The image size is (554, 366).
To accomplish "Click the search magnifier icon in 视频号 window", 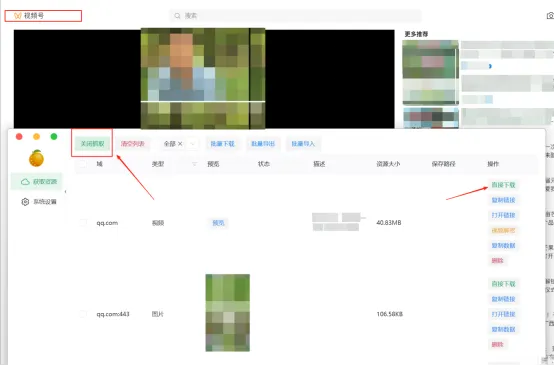I will point(177,16).
